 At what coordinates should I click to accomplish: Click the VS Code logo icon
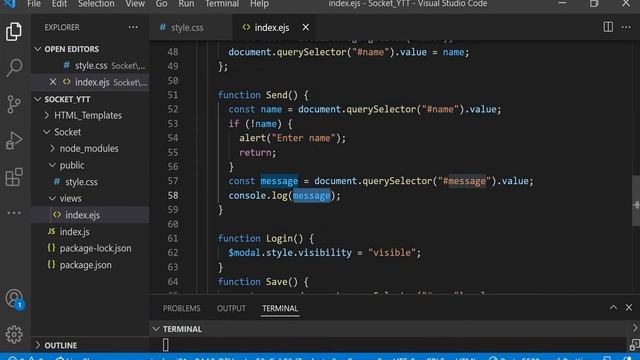coord(10,4)
